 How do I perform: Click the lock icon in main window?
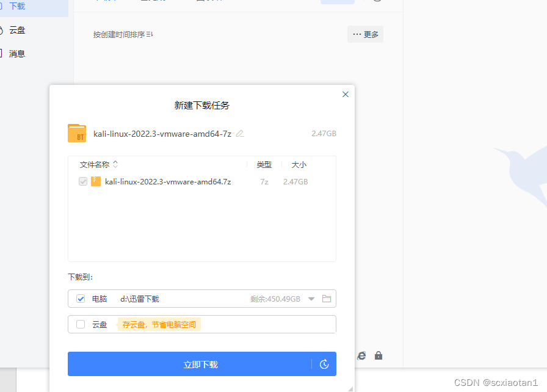pos(379,355)
